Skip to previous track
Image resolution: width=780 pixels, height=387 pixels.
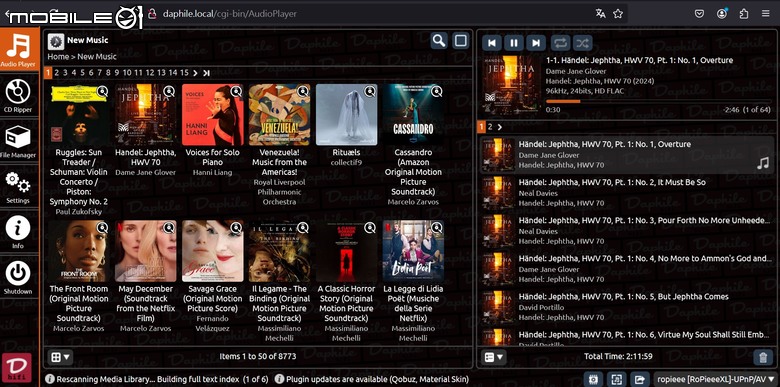492,43
